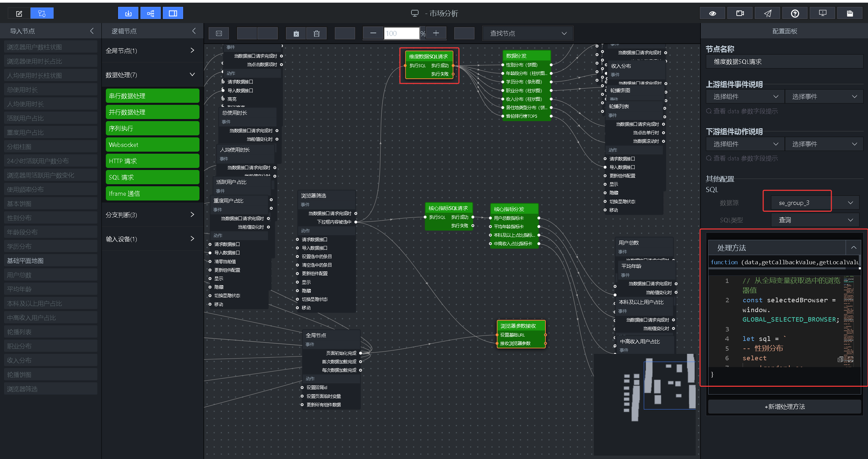Image resolution: width=868 pixels, height=459 pixels.
Task: Collapse the 逻辑节点 panel
Action: pos(194,31)
